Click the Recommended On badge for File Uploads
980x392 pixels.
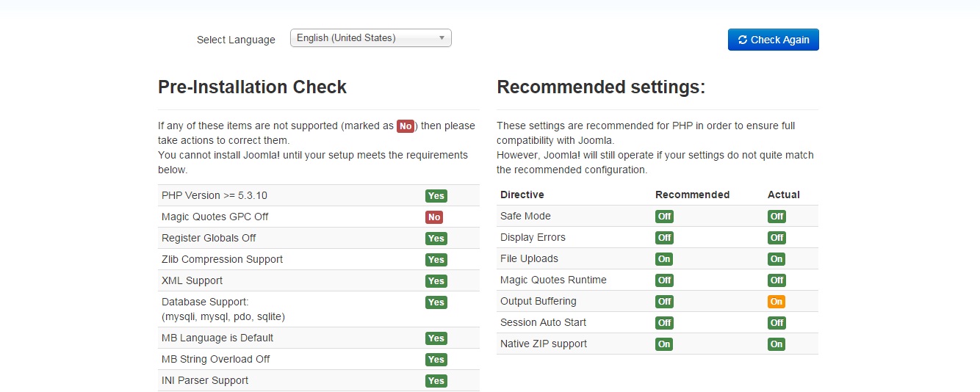tap(664, 259)
